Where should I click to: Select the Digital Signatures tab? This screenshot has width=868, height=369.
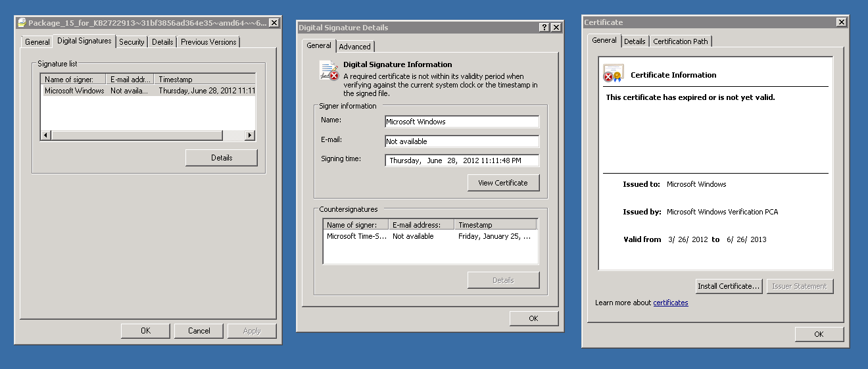click(x=84, y=41)
